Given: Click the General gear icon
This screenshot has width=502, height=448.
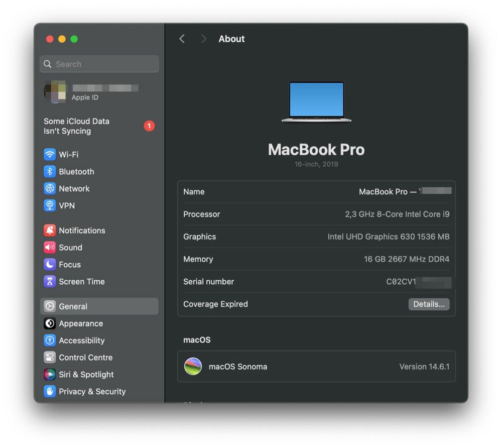Looking at the screenshot, I should pyautogui.click(x=50, y=306).
